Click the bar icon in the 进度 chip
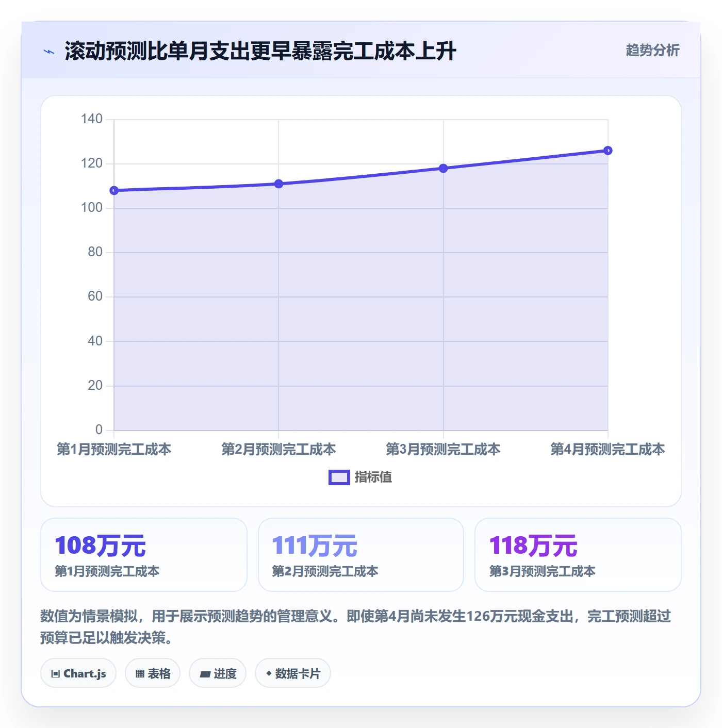Viewport: 722px width, 728px height. click(x=205, y=674)
